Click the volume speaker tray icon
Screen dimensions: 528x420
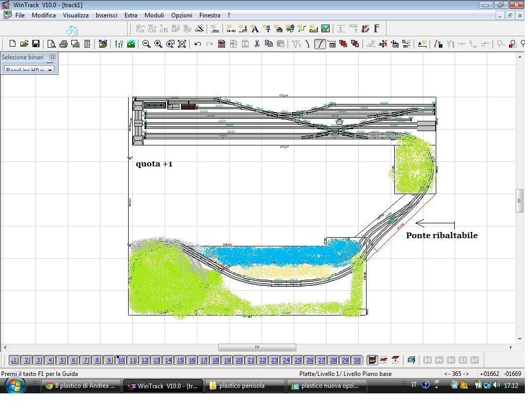[496, 385]
